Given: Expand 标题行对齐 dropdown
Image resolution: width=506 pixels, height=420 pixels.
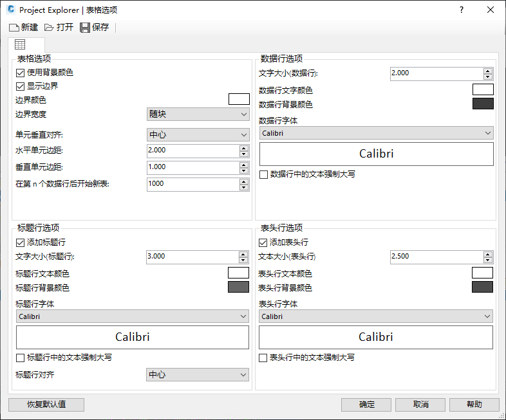Looking at the screenshot, I should coord(198,374).
